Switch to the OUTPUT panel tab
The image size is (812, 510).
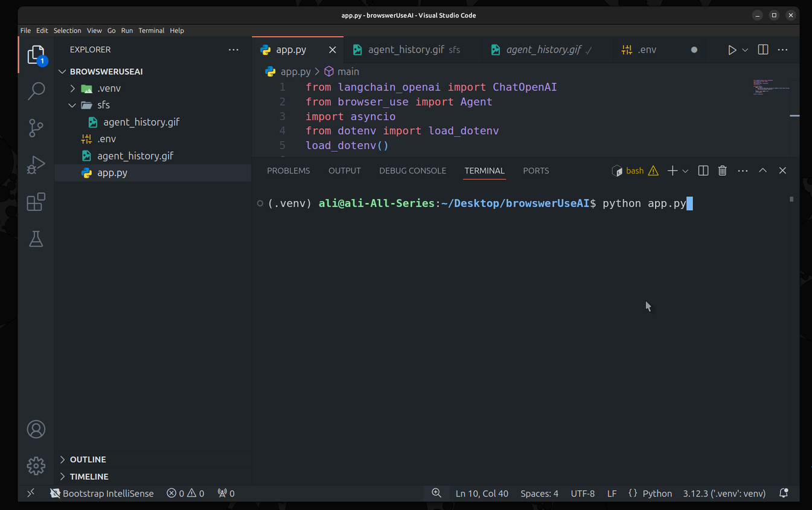[x=345, y=171]
